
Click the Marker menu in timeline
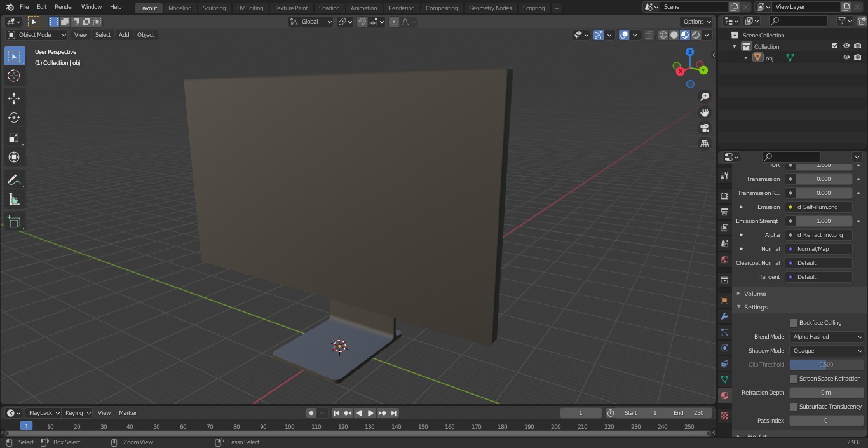[x=128, y=413]
